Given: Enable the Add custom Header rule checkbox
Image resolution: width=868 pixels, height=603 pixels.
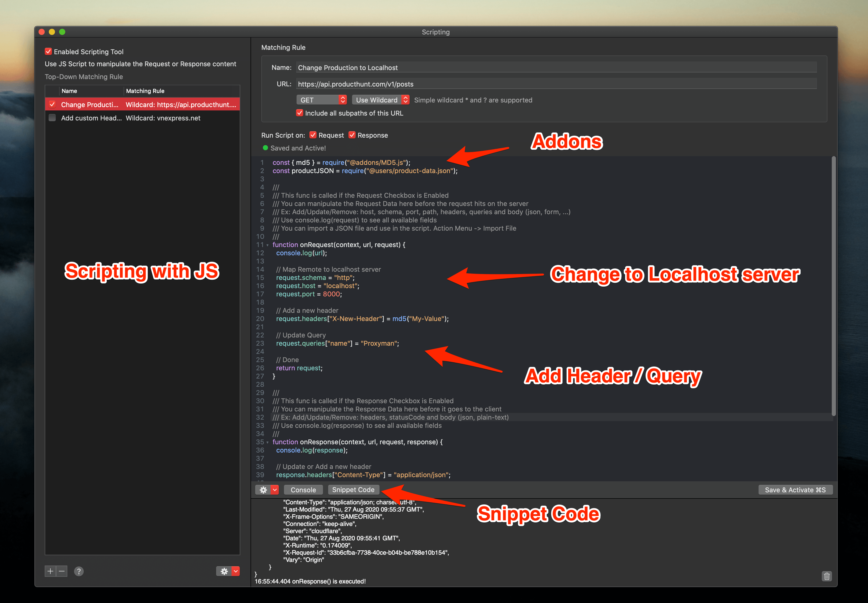Looking at the screenshot, I should [52, 118].
